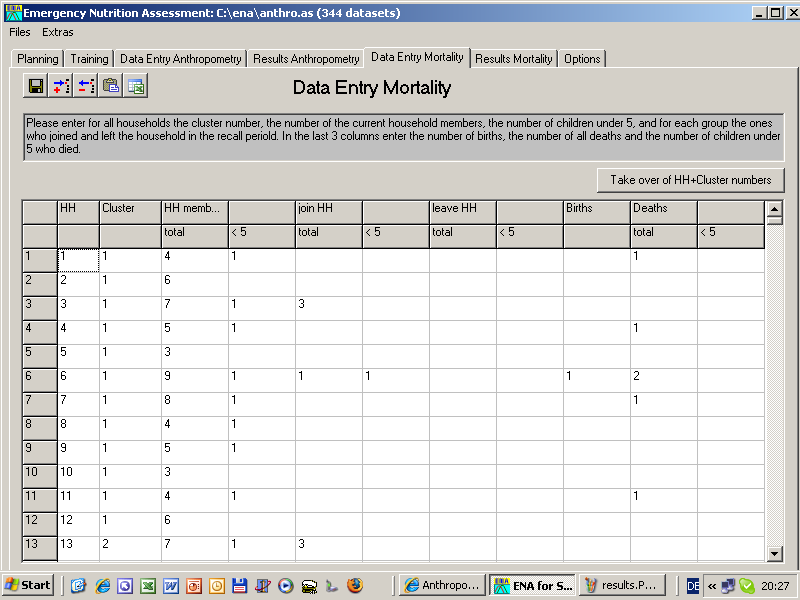This screenshot has width=800, height=600.
Task: Open Excel from the quick launch bar
Action: (148, 586)
